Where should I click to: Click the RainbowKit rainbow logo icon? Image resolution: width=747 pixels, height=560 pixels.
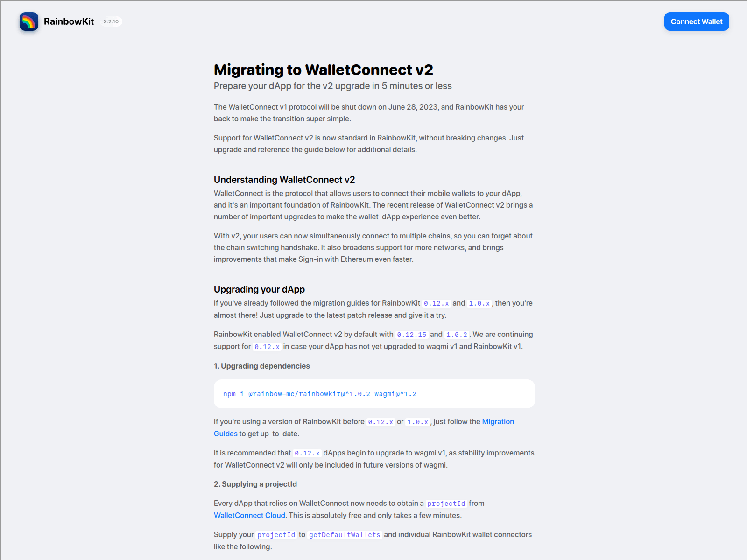point(29,21)
